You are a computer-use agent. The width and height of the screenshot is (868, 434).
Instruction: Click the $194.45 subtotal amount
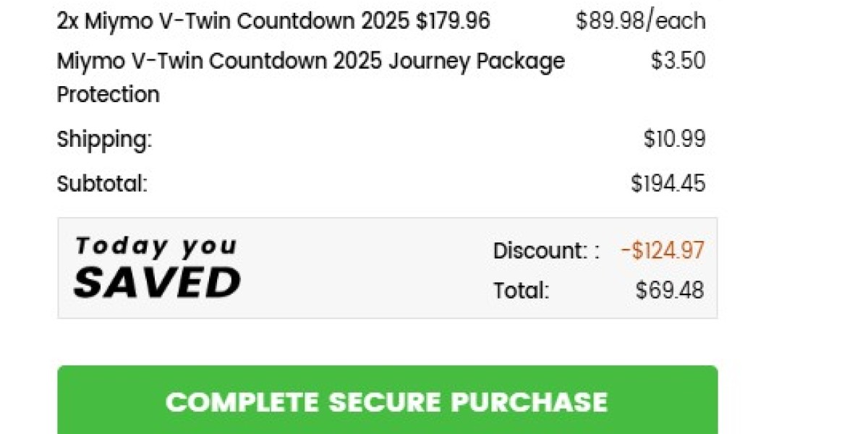tap(668, 184)
